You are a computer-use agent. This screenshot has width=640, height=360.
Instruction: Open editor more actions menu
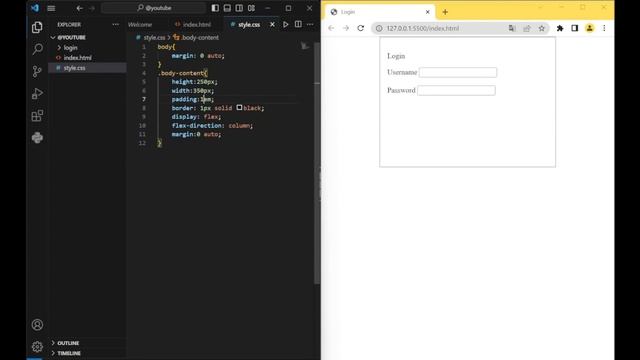(310, 24)
